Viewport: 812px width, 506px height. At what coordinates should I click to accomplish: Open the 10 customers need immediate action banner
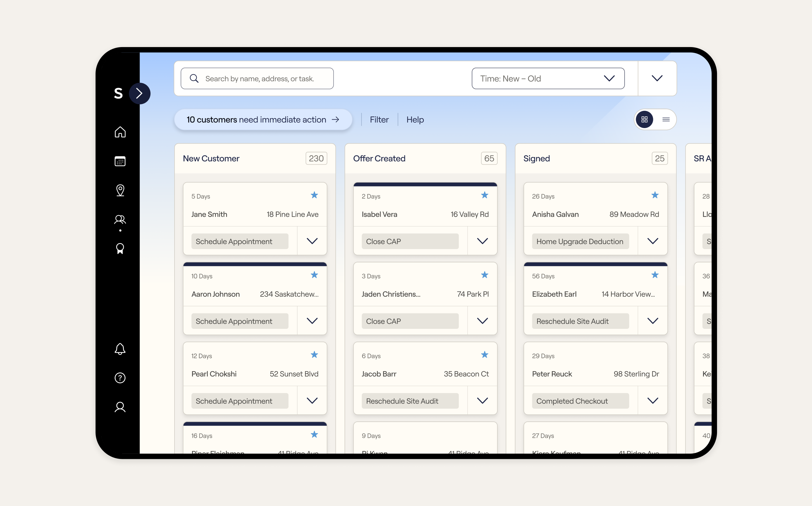263,120
